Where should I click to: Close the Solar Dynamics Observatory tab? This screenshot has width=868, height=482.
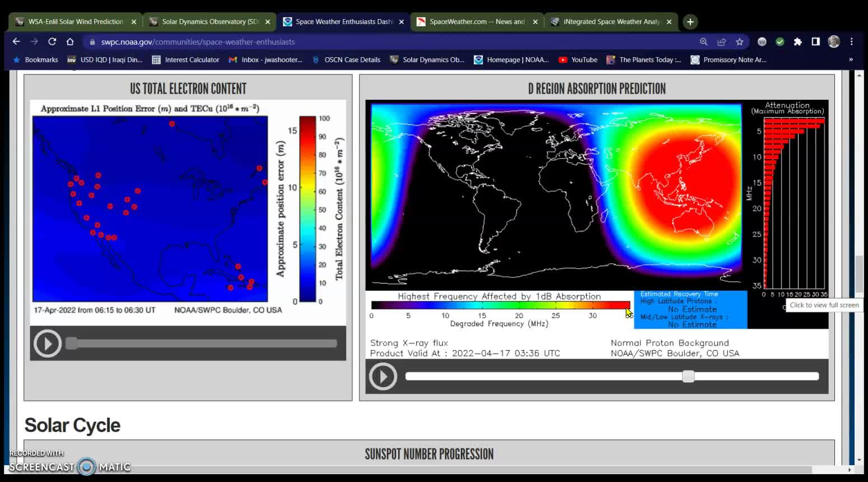tap(268, 22)
